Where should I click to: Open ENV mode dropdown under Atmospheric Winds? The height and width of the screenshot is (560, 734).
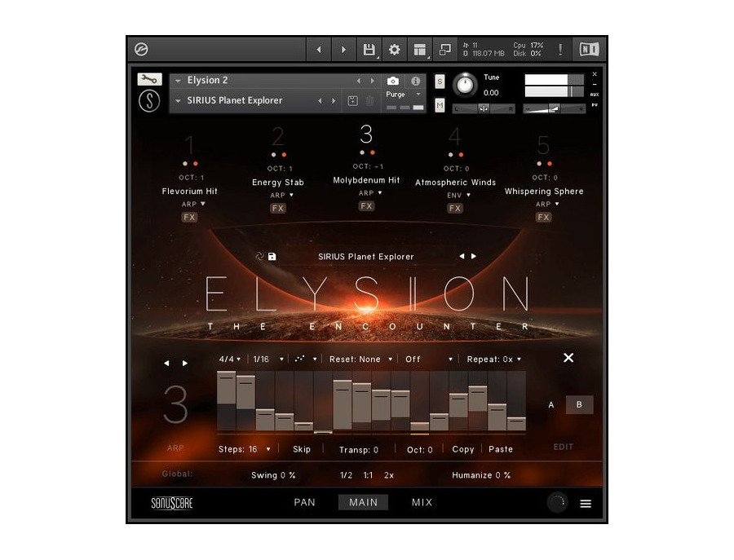tap(458, 195)
